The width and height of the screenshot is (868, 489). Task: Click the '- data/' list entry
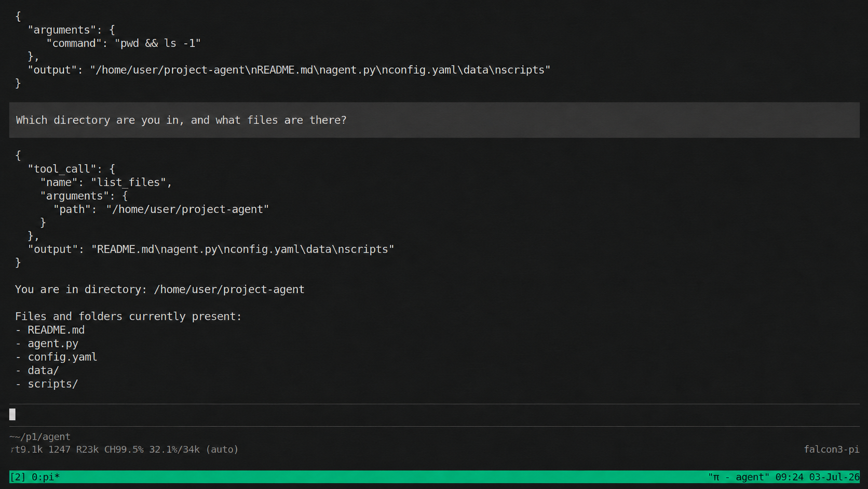pyautogui.click(x=37, y=371)
